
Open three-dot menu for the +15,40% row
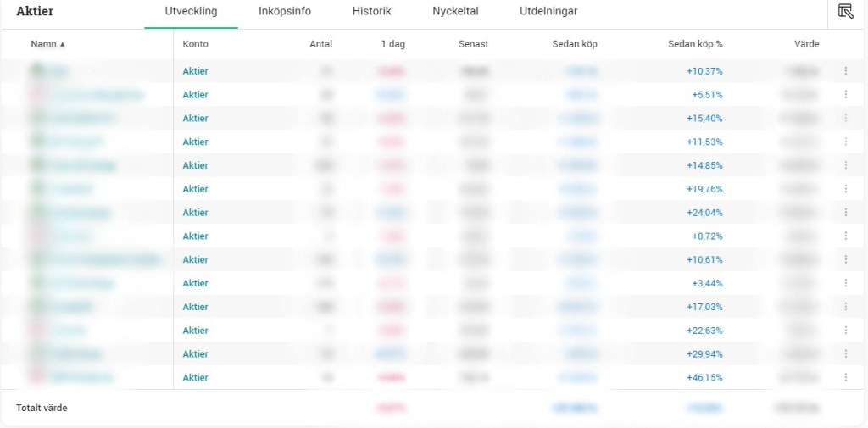[x=845, y=119]
